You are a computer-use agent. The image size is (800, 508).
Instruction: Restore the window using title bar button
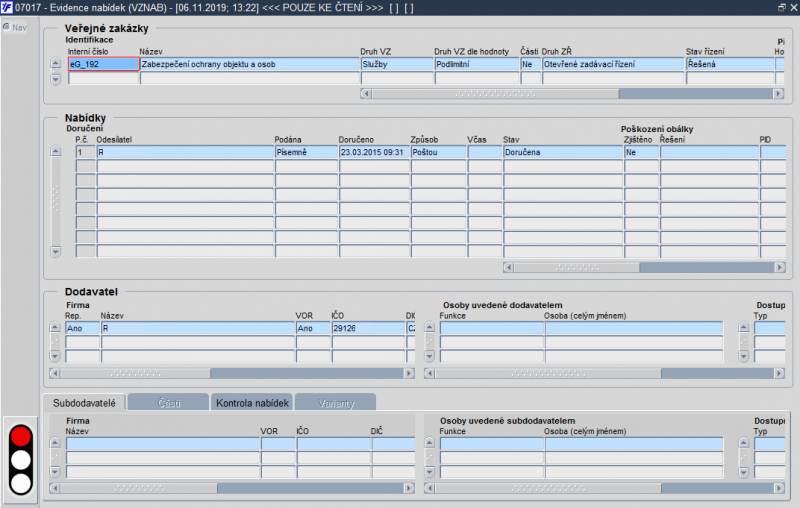782,8
